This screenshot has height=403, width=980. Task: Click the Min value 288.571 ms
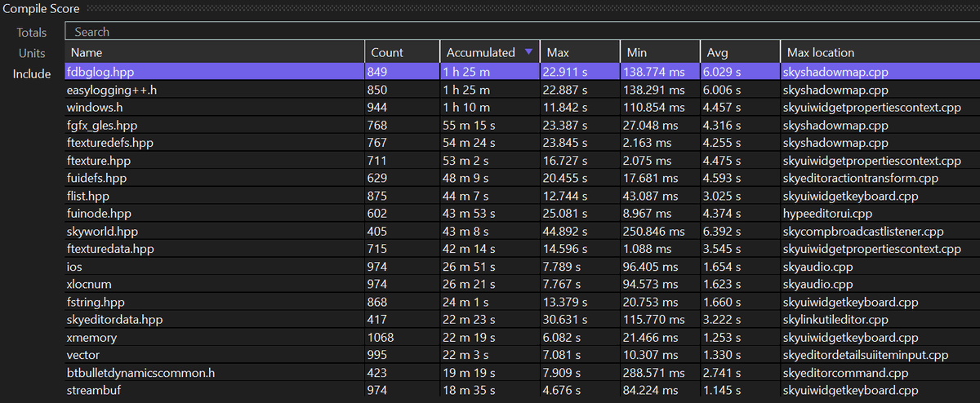pos(655,373)
